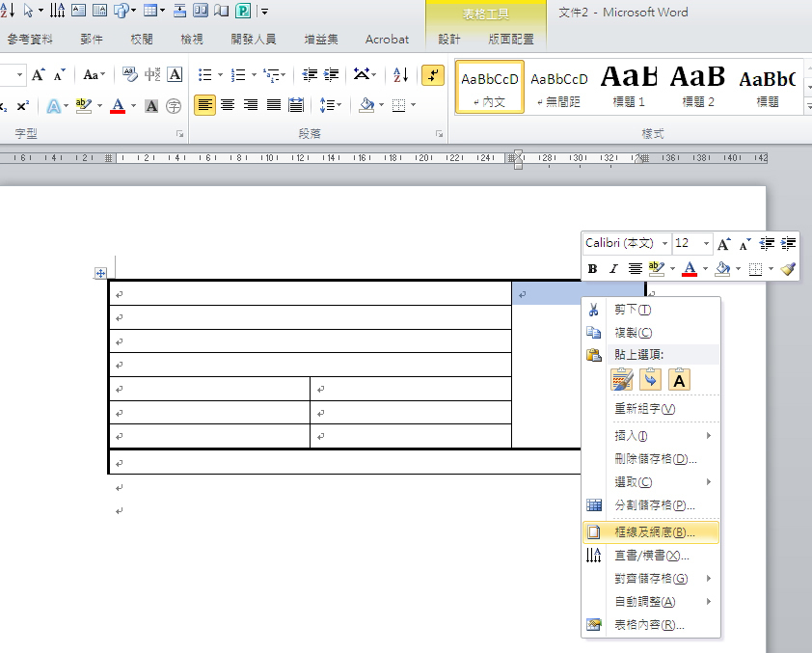This screenshot has width=812, height=653.
Task: Click the Keep Source Formatting paste icon
Action: pos(622,380)
